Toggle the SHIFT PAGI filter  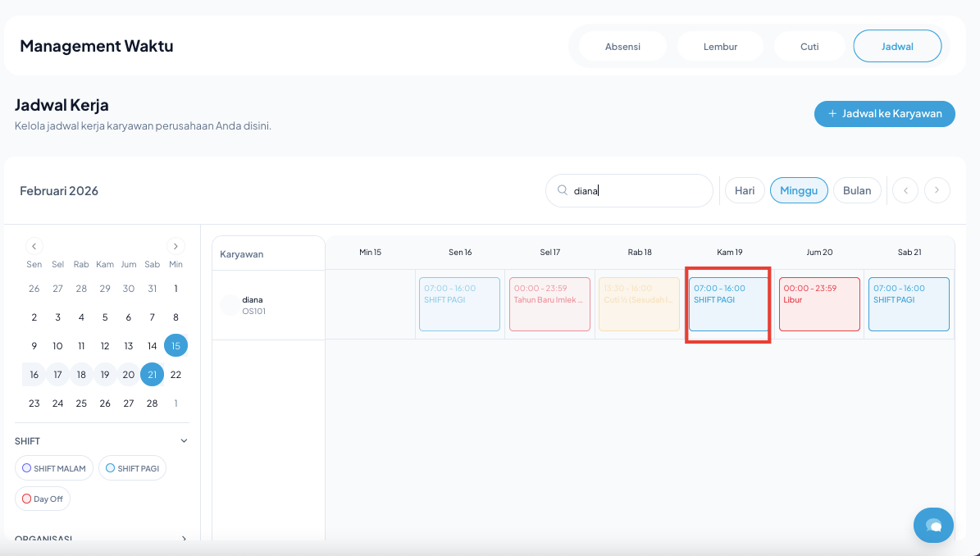tap(132, 468)
